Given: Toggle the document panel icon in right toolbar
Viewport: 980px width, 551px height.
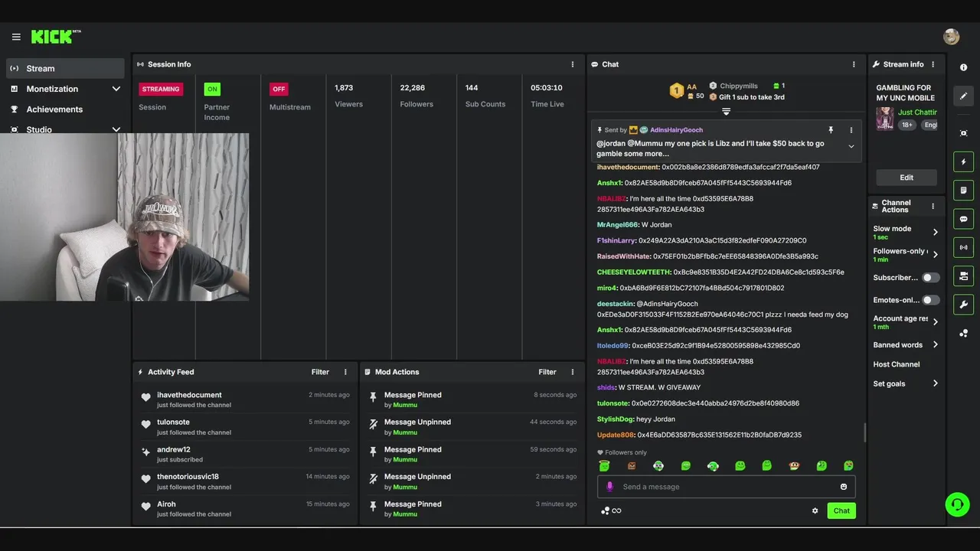Looking at the screenshot, I should pyautogui.click(x=963, y=190).
